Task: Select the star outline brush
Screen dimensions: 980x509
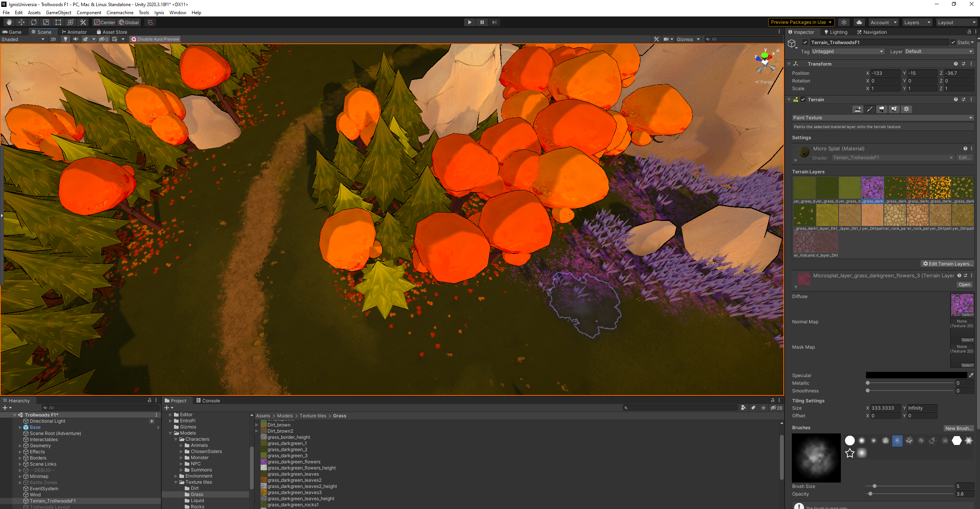Action: tap(850, 453)
